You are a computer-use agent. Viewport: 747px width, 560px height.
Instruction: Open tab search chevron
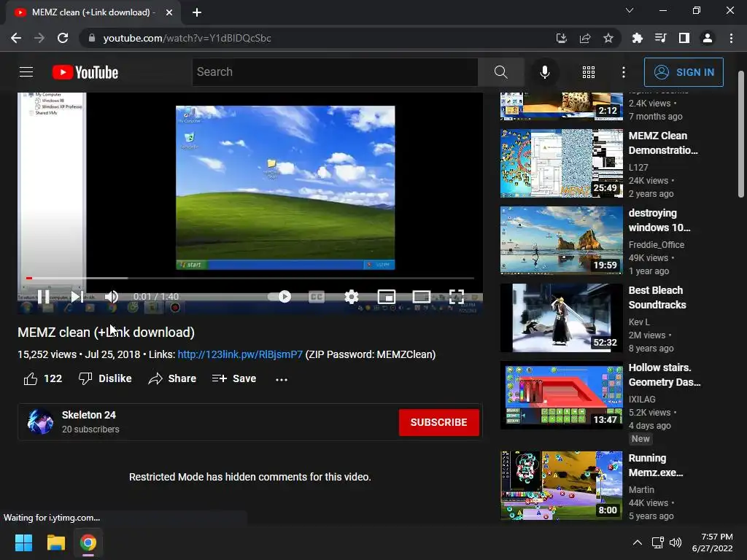(630, 10)
